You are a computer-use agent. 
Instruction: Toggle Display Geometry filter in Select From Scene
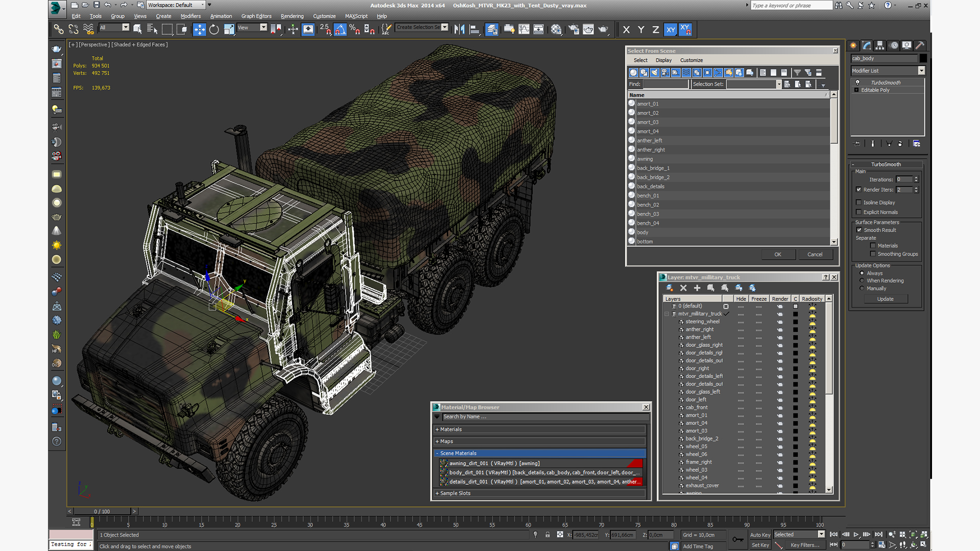point(633,72)
